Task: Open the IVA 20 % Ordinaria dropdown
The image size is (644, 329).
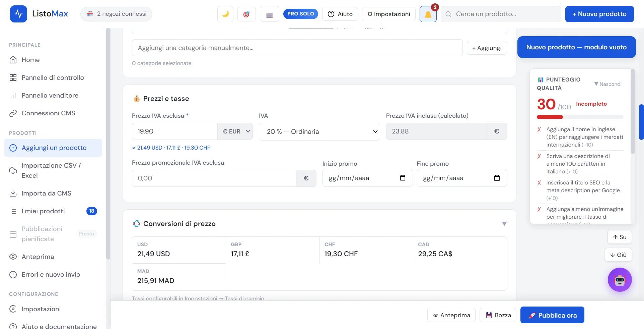Action: [x=319, y=131]
